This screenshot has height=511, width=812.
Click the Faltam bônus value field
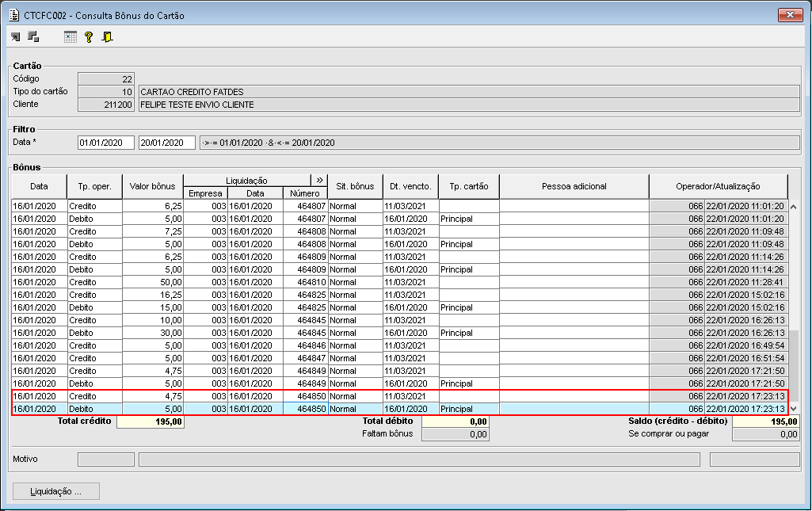point(456,434)
